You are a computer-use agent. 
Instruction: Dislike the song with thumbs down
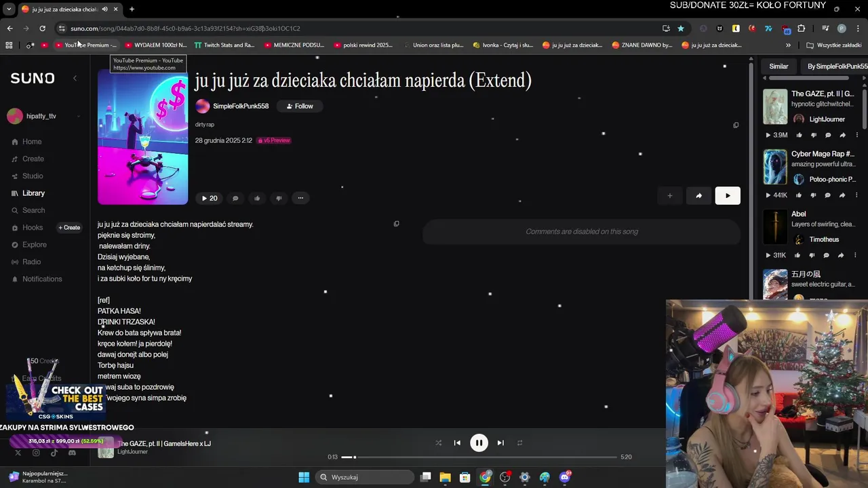coord(279,198)
